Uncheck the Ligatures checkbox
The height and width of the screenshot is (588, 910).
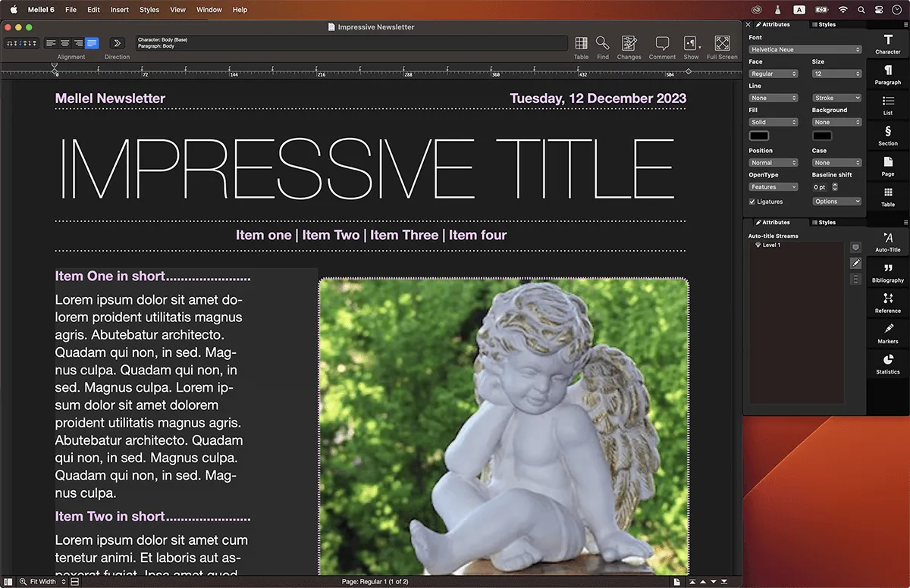(752, 202)
